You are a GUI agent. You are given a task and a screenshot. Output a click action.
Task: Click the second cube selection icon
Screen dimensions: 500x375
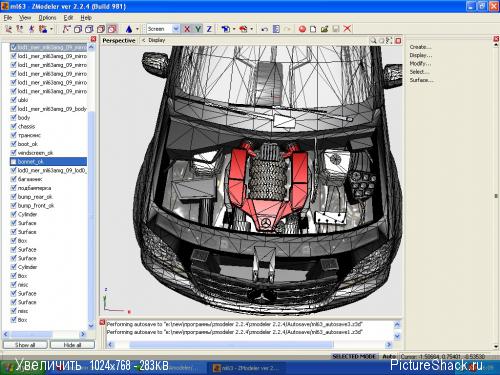89,29
